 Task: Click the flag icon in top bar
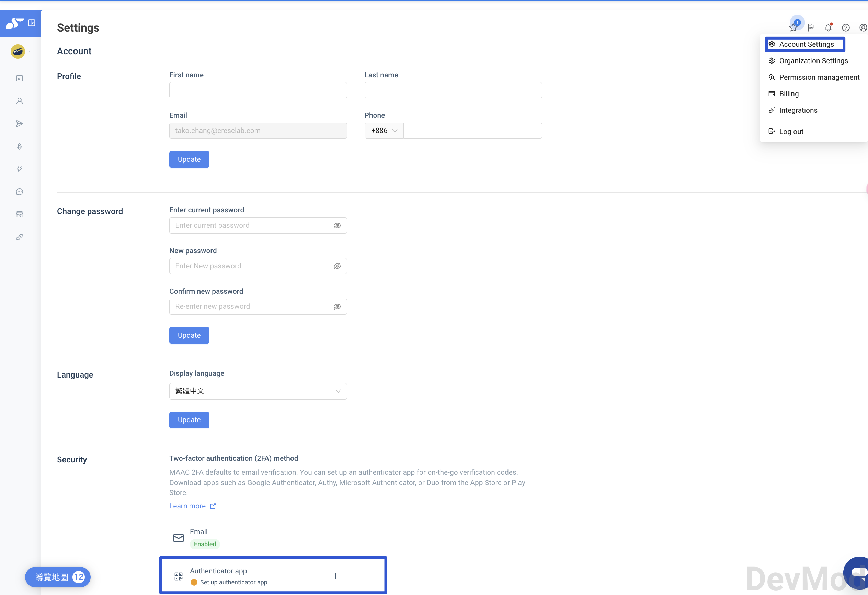click(x=810, y=28)
